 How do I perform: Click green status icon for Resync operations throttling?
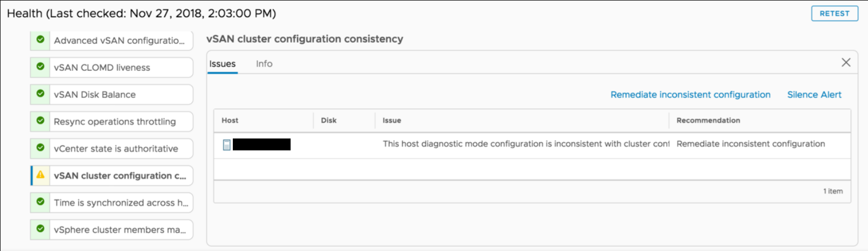point(41,121)
